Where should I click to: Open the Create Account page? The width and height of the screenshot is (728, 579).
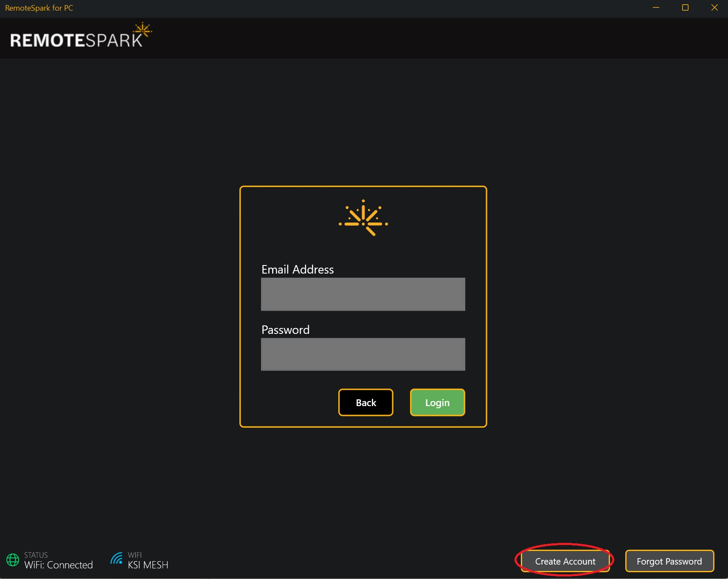[565, 561]
